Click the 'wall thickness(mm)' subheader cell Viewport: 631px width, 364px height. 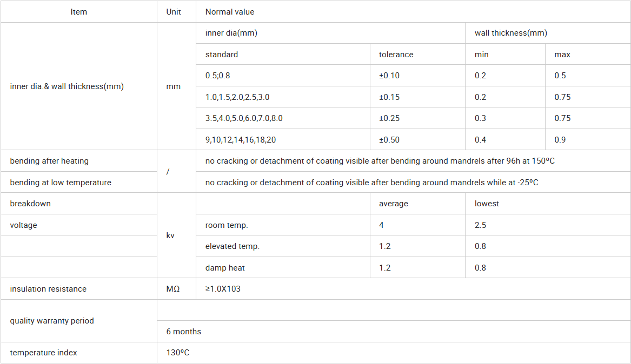point(548,33)
